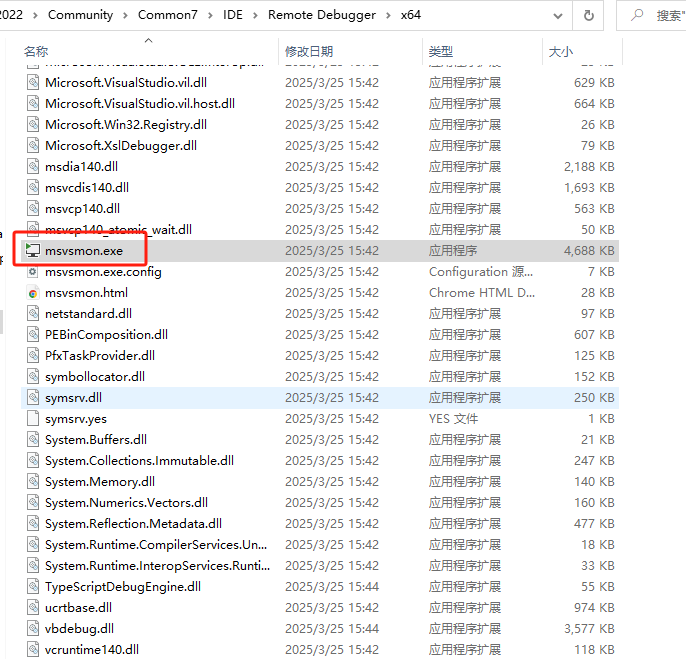
Task: Click inside the search box
Action: click(x=652, y=16)
